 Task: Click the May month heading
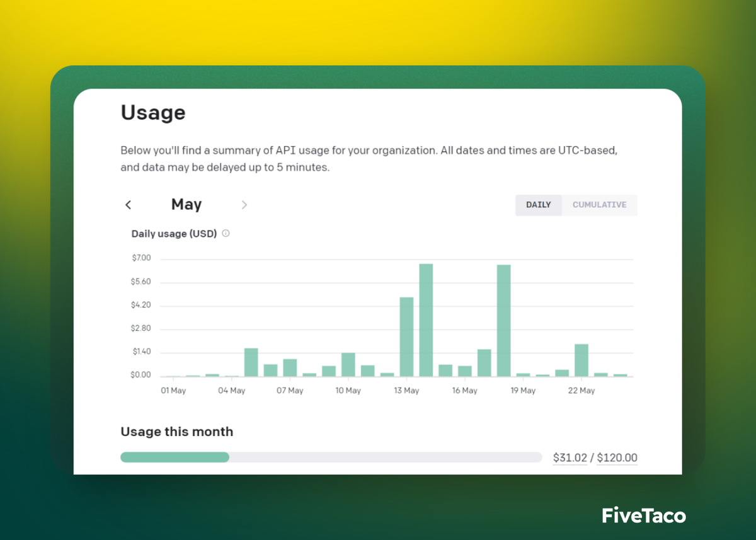186,205
